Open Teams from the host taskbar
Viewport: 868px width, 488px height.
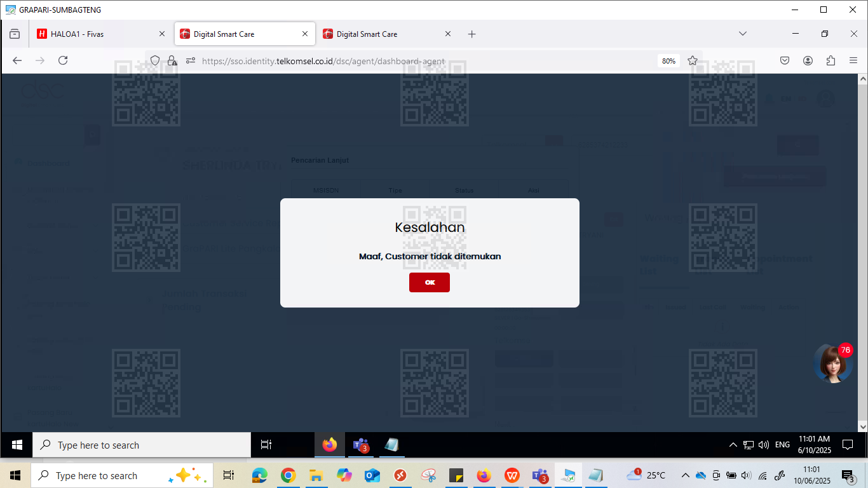tap(540, 475)
